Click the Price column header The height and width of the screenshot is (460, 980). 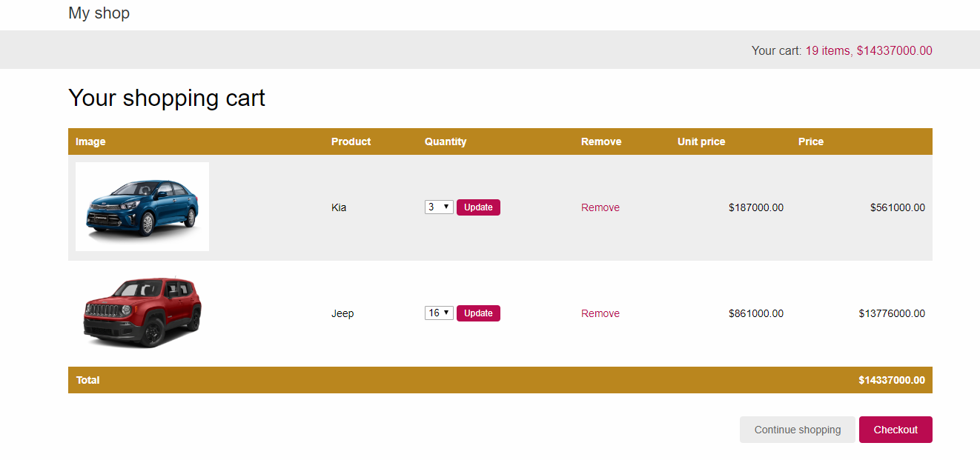tap(811, 141)
